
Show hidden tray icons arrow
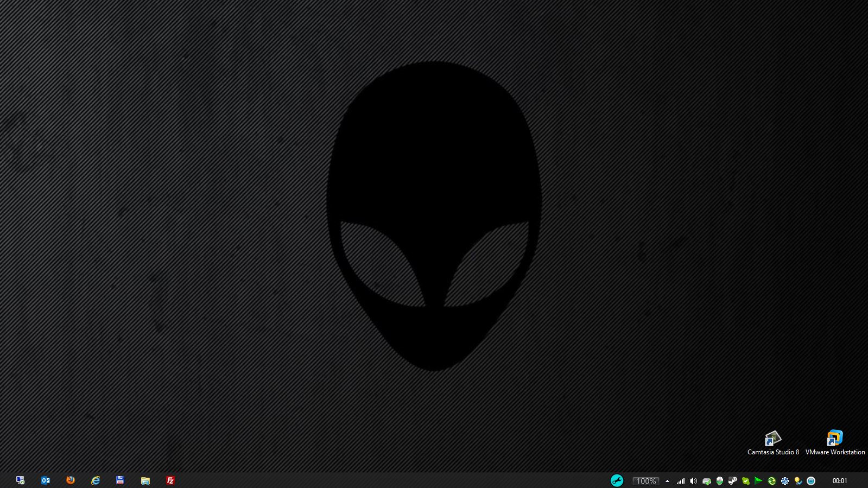click(667, 481)
